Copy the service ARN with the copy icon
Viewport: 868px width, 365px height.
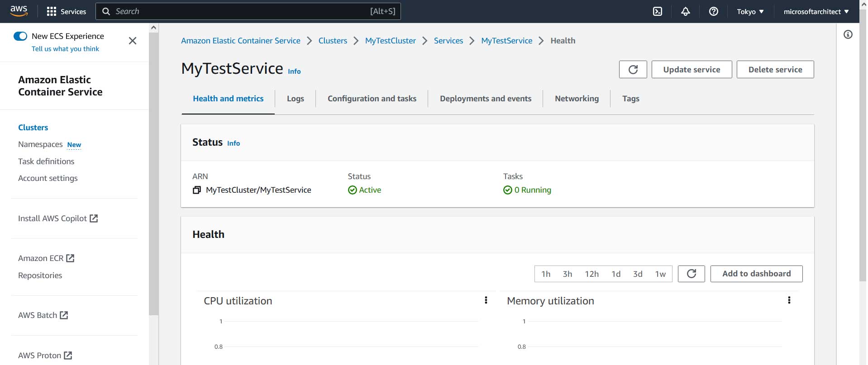(196, 190)
